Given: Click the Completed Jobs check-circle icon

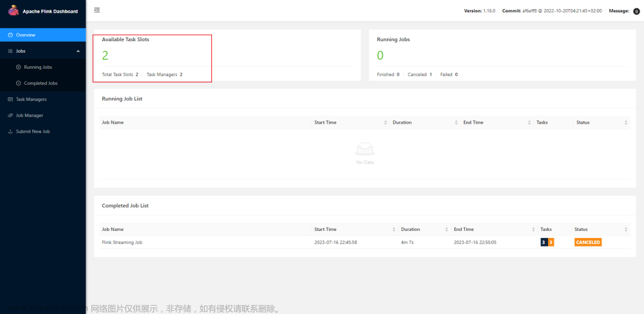Looking at the screenshot, I should (x=19, y=83).
